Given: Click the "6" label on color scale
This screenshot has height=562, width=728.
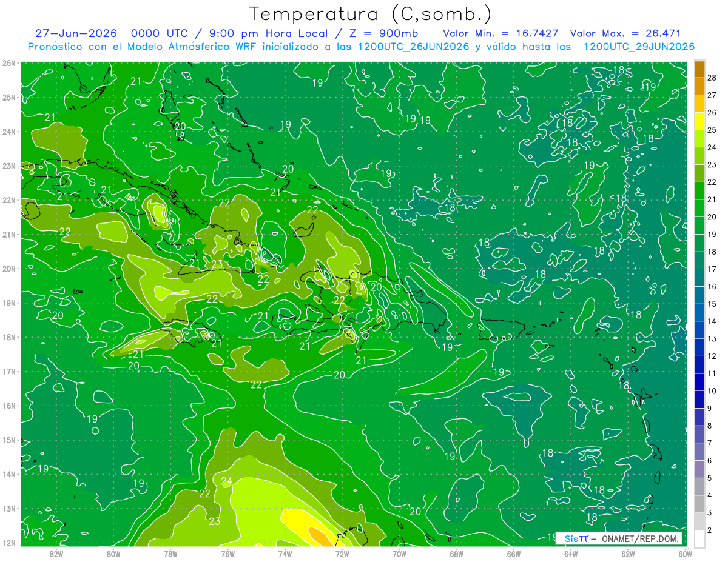Looking at the screenshot, I should coord(710,461).
